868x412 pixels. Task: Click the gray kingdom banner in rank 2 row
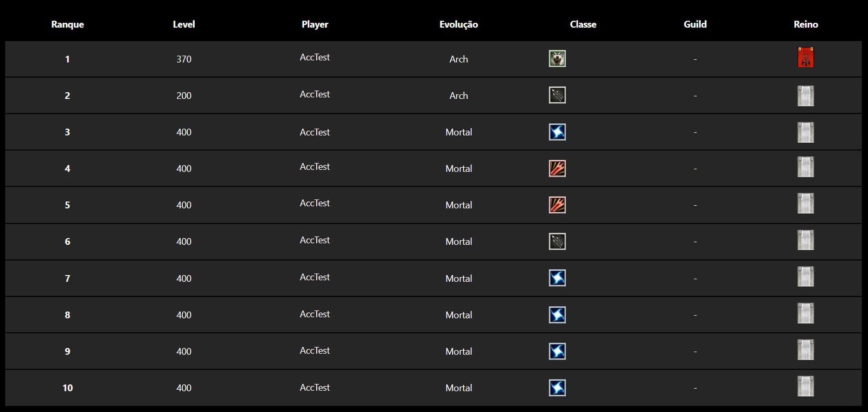pyautogui.click(x=806, y=96)
